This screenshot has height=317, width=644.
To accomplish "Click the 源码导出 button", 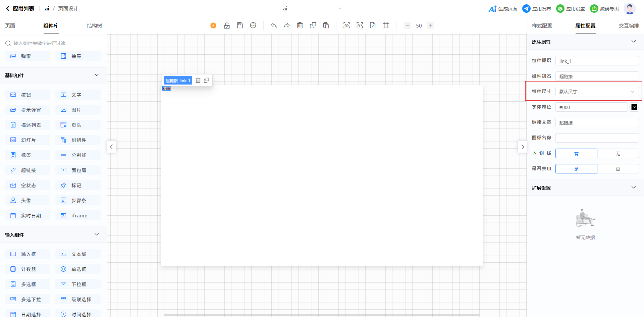I will point(605,9).
